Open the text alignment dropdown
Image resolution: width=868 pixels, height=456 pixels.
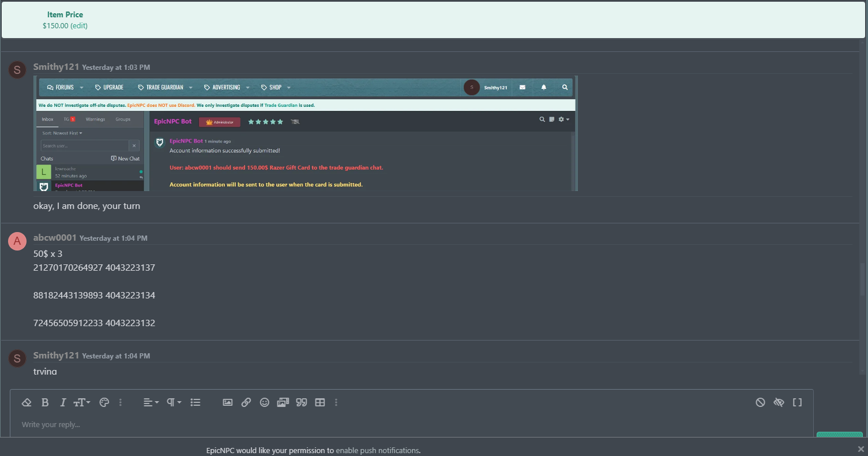151,402
